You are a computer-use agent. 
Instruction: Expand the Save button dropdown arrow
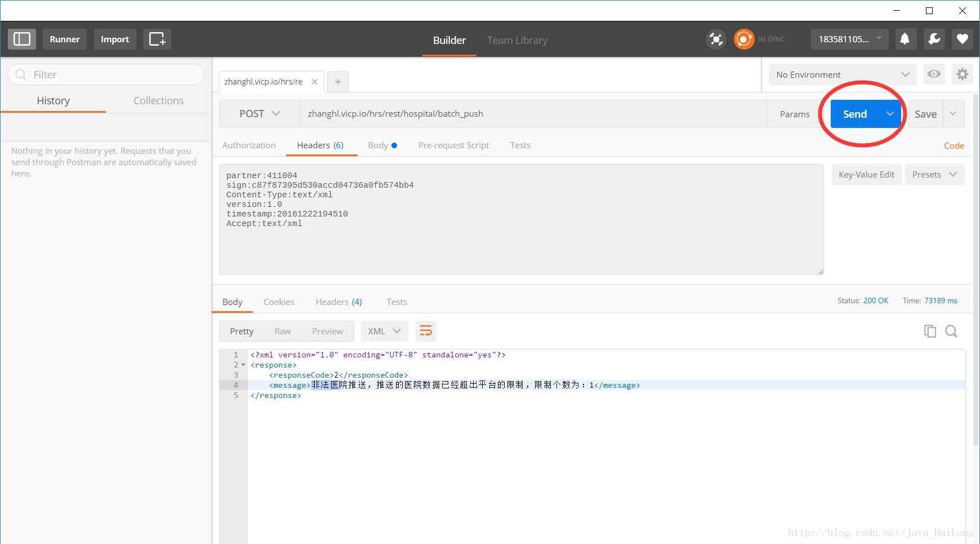(953, 114)
